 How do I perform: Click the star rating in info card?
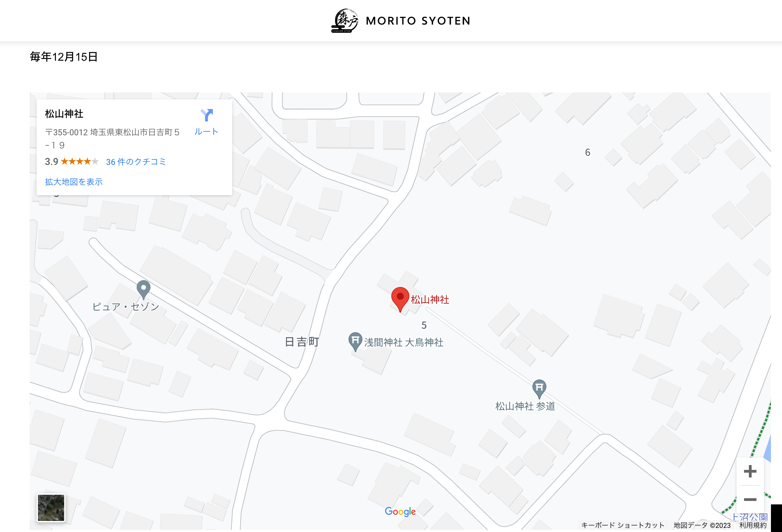pyautogui.click(x=80, y=161)
